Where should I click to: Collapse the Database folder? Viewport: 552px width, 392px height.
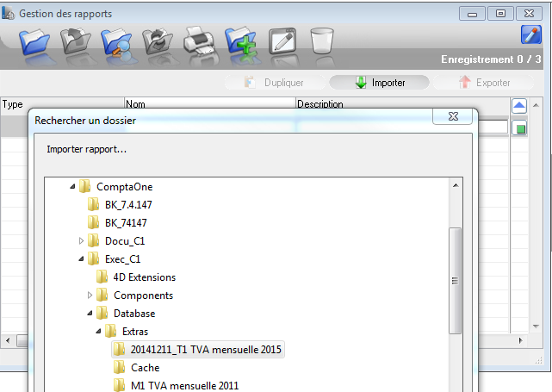90,313
